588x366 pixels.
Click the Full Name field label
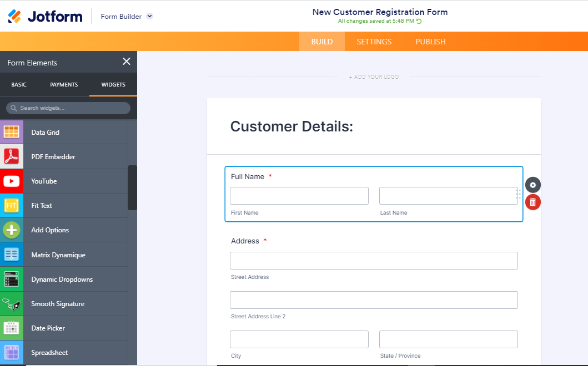click(x=248, y=176)
